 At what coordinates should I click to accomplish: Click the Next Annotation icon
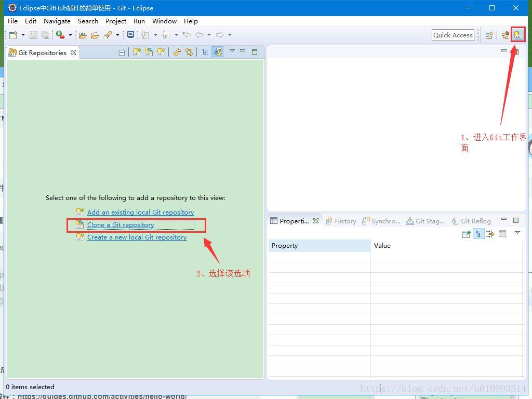coord(145,35)
